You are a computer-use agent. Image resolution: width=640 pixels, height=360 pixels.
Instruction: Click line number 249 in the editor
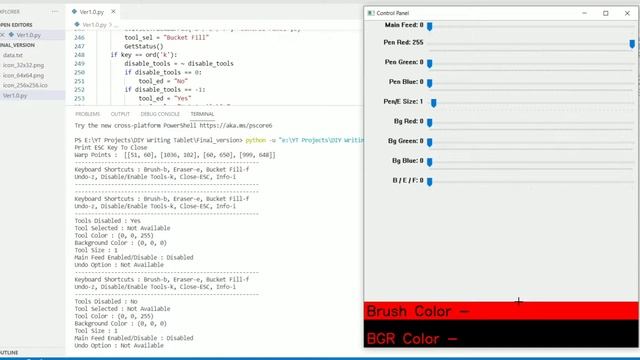(x=79, y=64)
